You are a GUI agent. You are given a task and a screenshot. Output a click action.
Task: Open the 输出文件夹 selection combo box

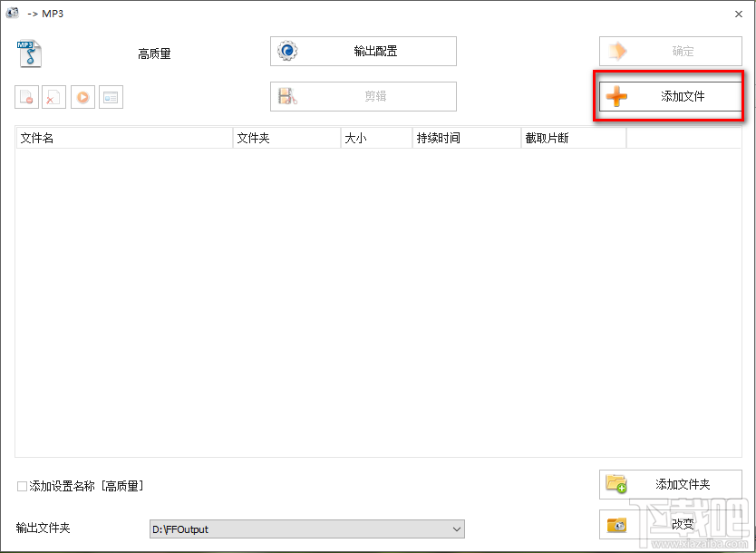click(x=308, y=529)
